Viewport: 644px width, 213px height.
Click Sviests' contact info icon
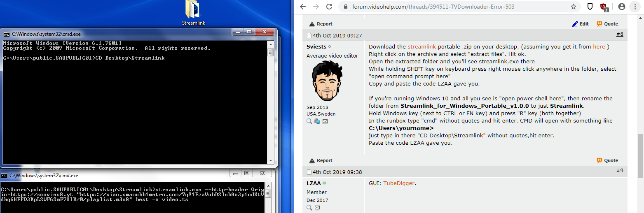317,121
